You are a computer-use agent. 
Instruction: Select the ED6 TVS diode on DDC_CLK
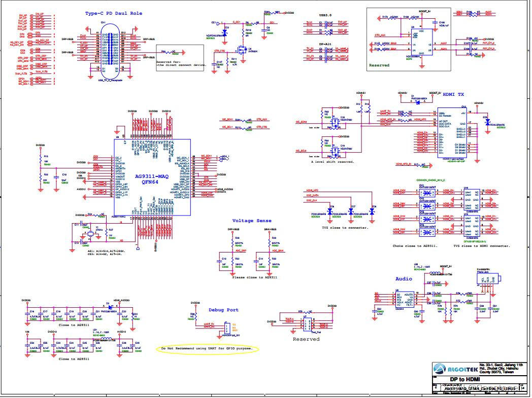point(329,211)
